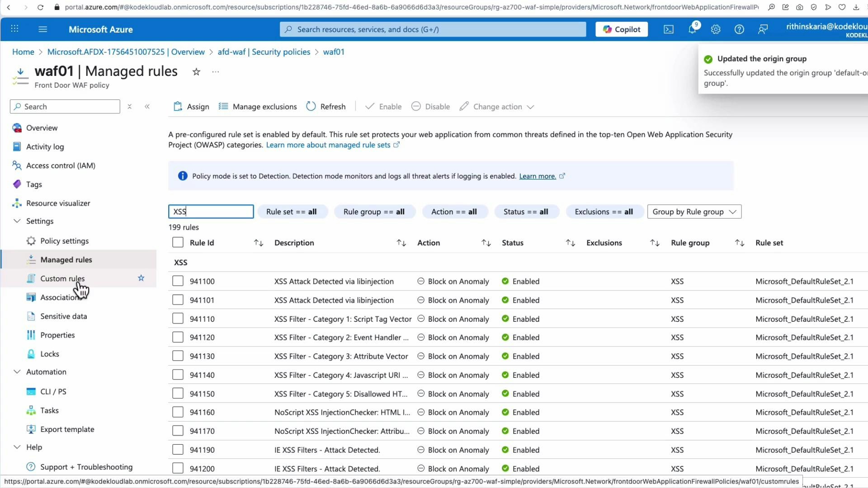Click the XSS search filter input field
Viewport: 868px width, 488px height.
coord(210,211)
